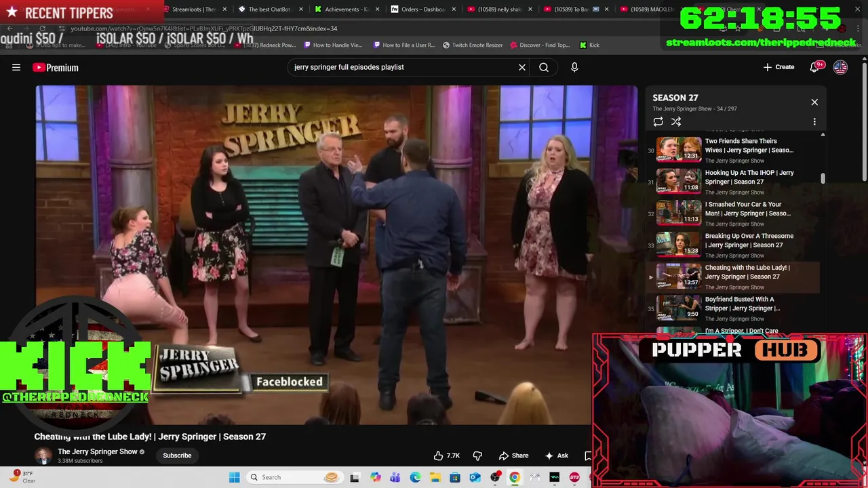868x488 pixels.
Task: Open Task View from the taskbar
Action: 355,477
